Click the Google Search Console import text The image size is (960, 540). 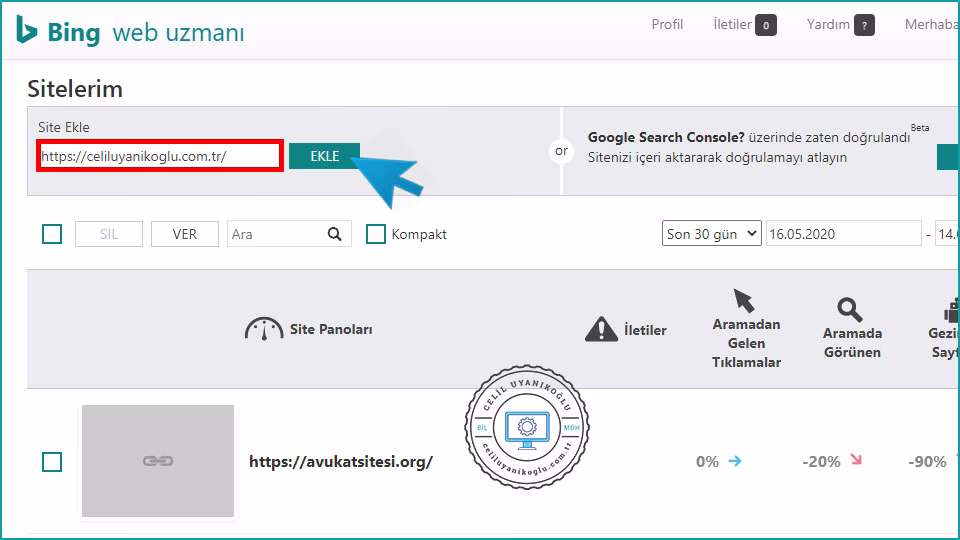[x=749, y=147]
